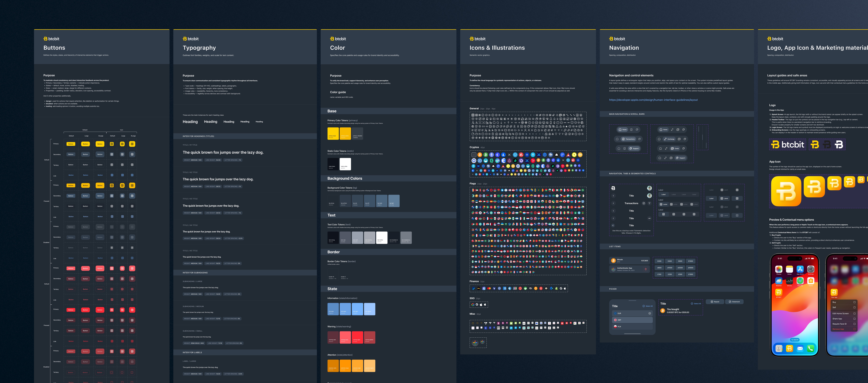Click the PayPal icon in Finance row
This screenshot has width=868, height=383.
473,288
